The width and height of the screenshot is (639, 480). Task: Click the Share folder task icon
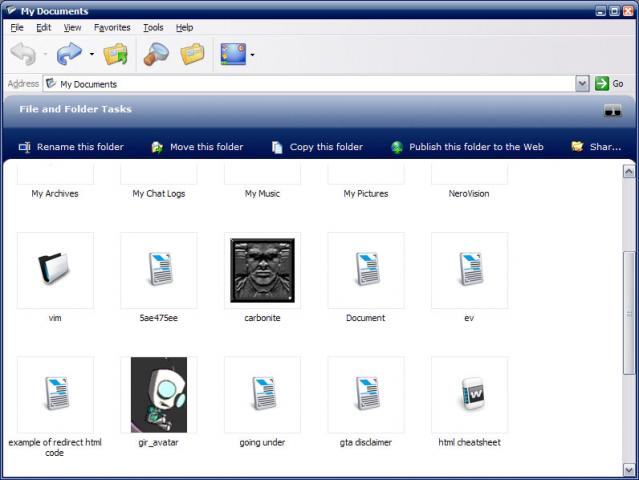point(577,146)
